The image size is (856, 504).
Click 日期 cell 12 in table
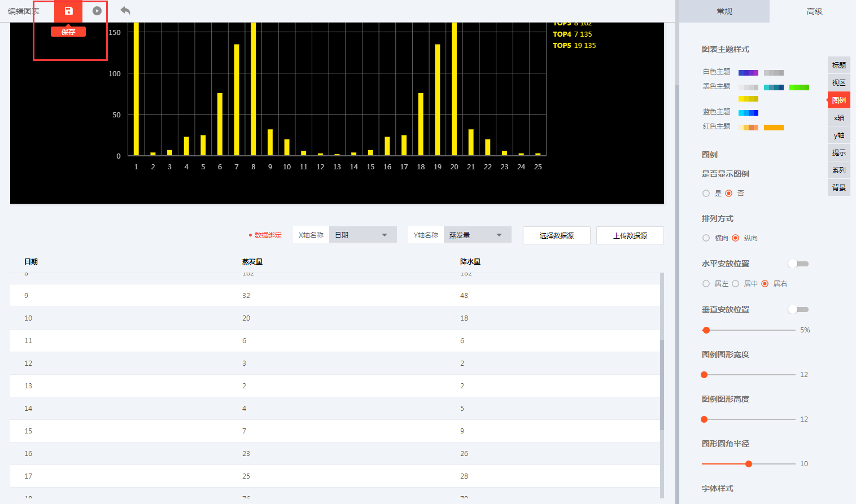(x=28, y=363)
